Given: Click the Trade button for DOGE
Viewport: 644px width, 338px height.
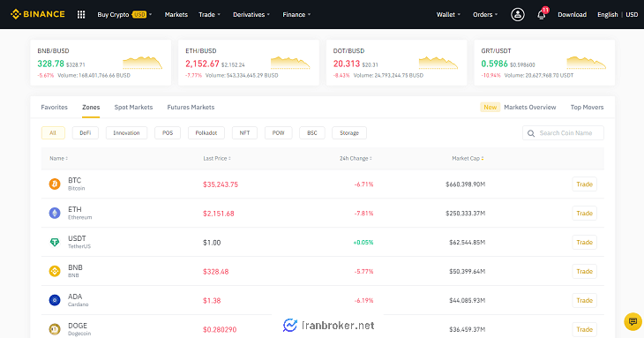Looking at the screenshot, I should pyautogui.click(x=584, y=329).
